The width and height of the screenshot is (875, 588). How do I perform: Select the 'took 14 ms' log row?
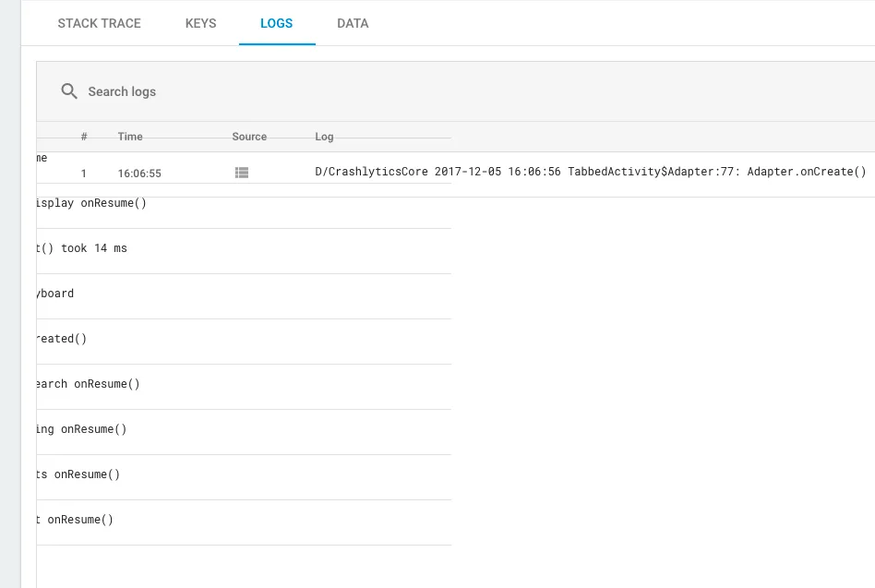pyautogui.click(x=244, y=251)
